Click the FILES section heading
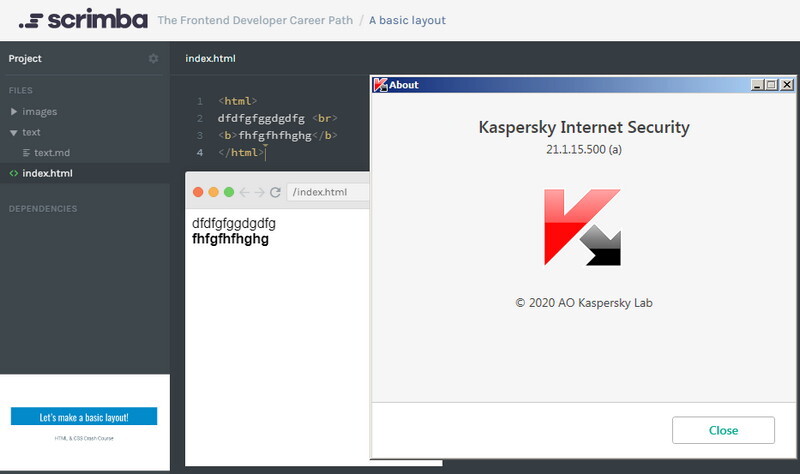 (x=20, y=90)
